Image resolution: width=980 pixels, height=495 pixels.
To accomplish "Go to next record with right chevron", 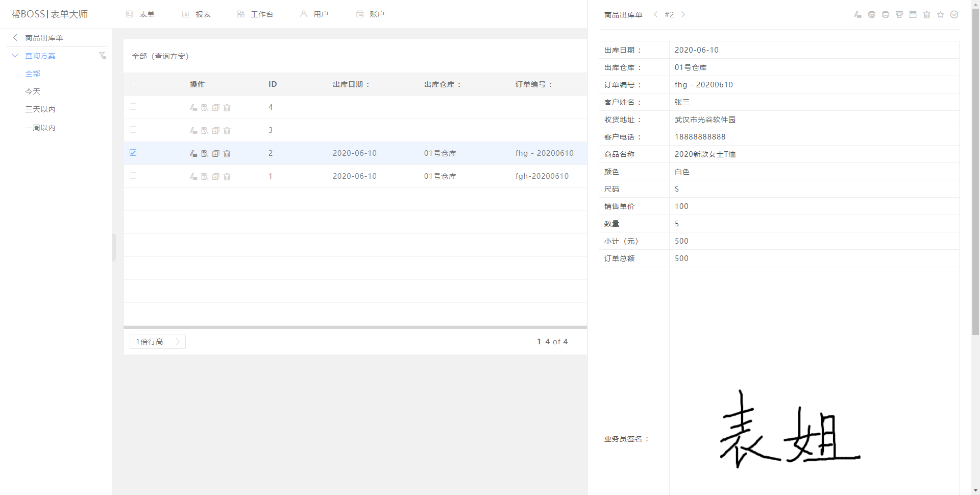I will (x=683, y=15).
